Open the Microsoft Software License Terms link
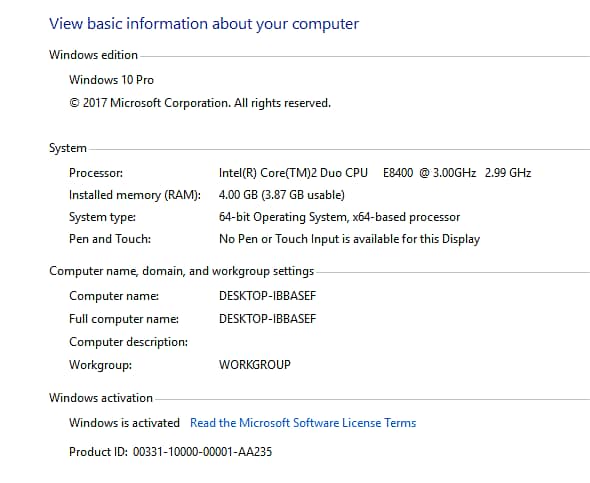Viewport: 590px width, 483px height. 303,423
